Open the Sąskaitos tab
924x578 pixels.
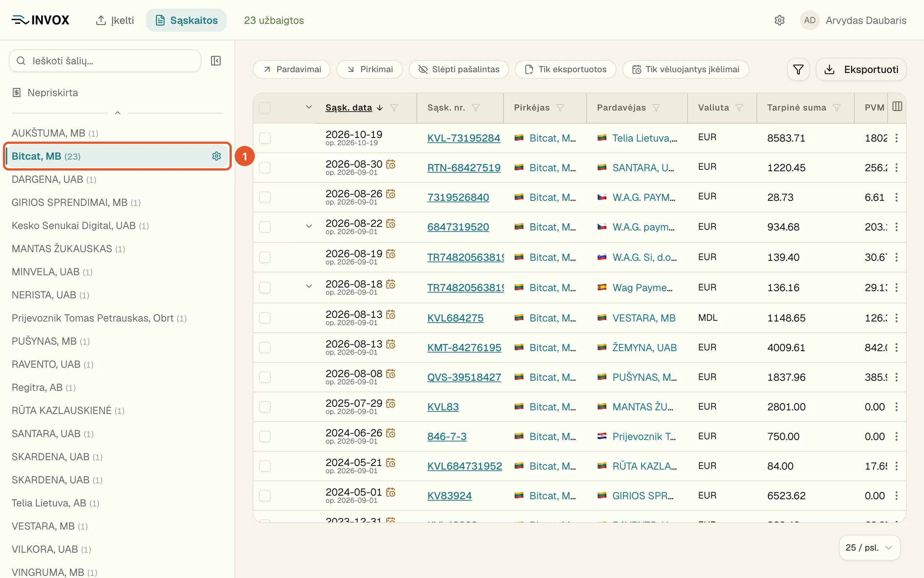click(186, 20)
